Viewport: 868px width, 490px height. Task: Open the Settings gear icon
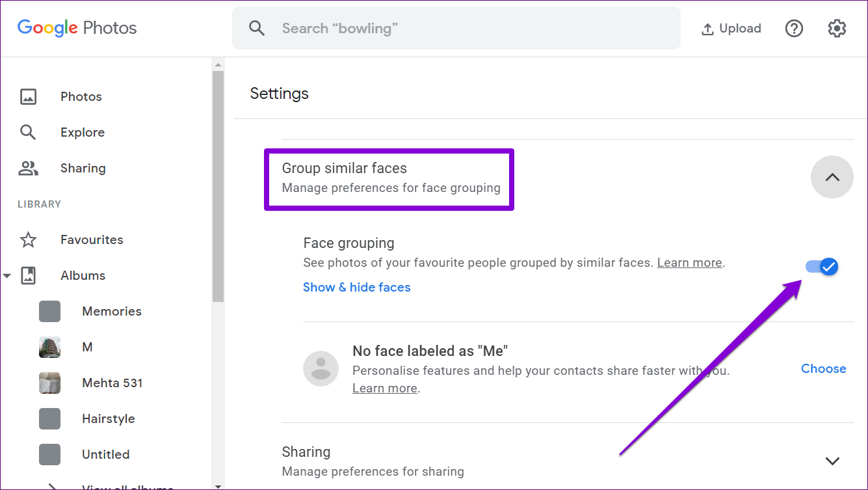coord(837,29)
